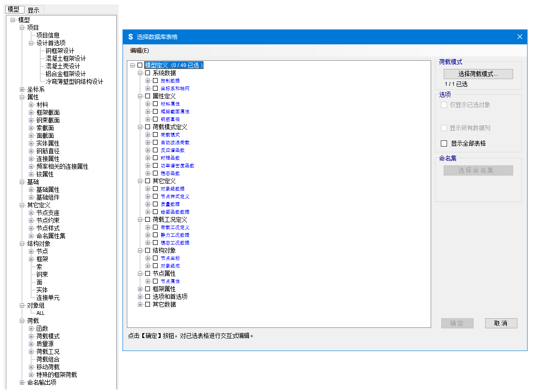Screen dimensions: 557x392
Task: Select the 自动波浪荷载 table entry
Action: 175,142
